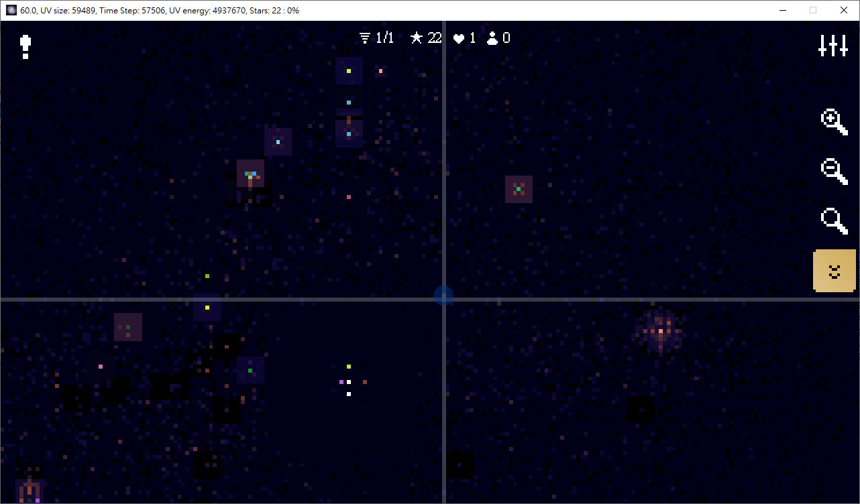
Task: Click the exclamation mark alert icon
Action: click(25, 47)
